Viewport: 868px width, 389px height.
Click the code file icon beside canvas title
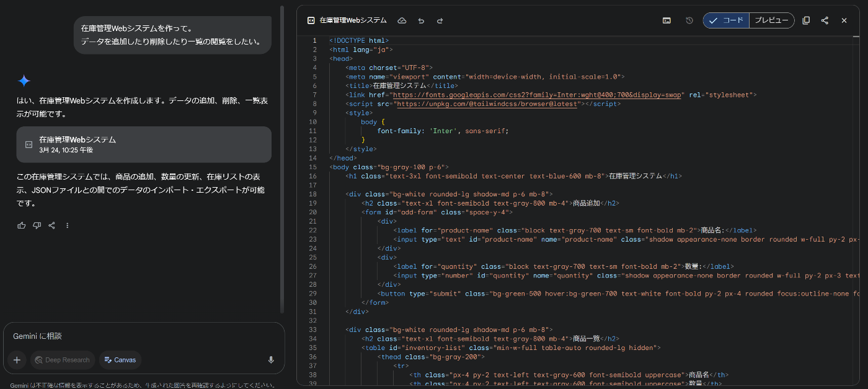pos(311,20)
